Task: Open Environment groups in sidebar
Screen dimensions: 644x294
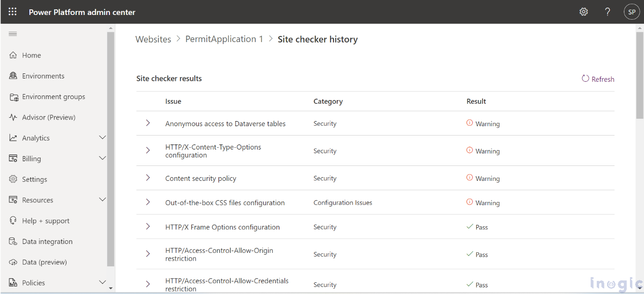Action: coord(53,97)
